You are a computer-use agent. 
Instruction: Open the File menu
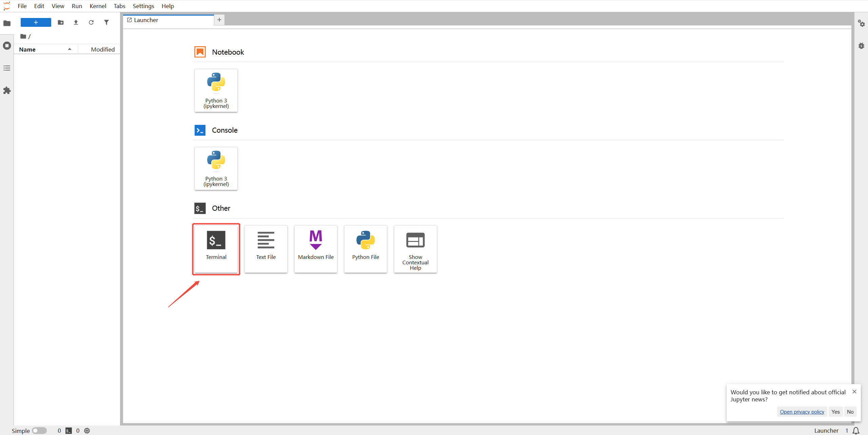[x=22, y=6]
